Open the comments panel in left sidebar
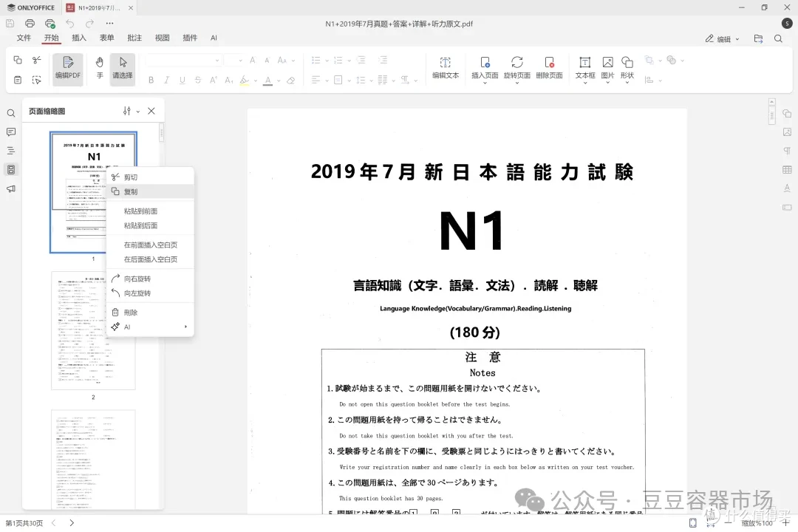 click(10, 132)
